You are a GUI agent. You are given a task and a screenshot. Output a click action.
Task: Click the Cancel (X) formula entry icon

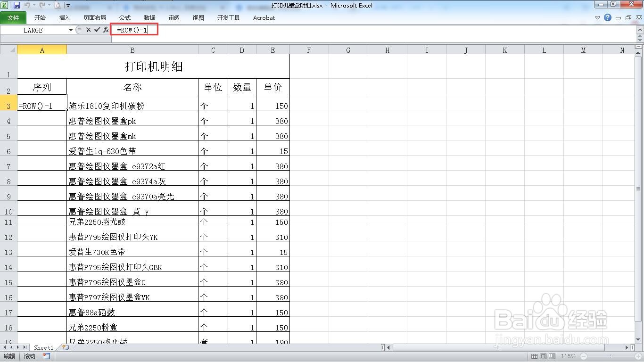(x=88, y=30)
